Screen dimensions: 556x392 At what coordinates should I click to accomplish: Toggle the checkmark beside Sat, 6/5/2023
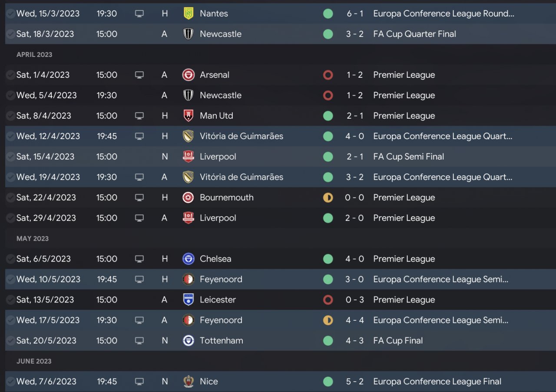[10, 259]
